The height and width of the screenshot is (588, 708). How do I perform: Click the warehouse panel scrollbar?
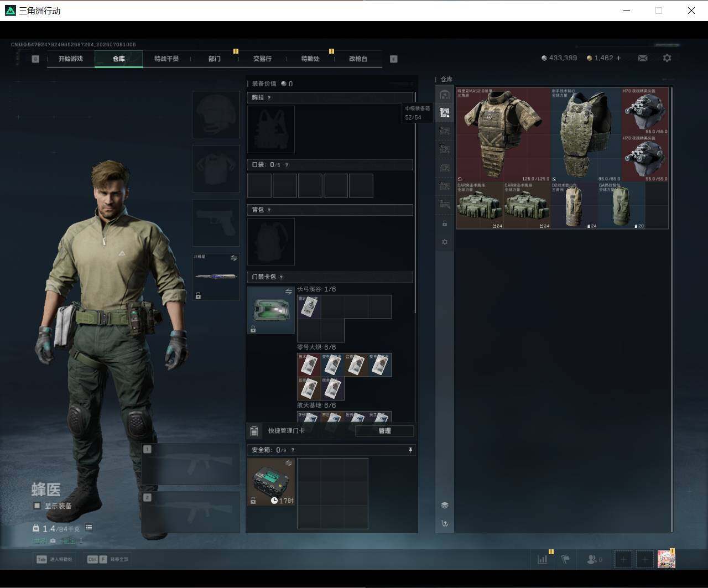coord(671,309)
